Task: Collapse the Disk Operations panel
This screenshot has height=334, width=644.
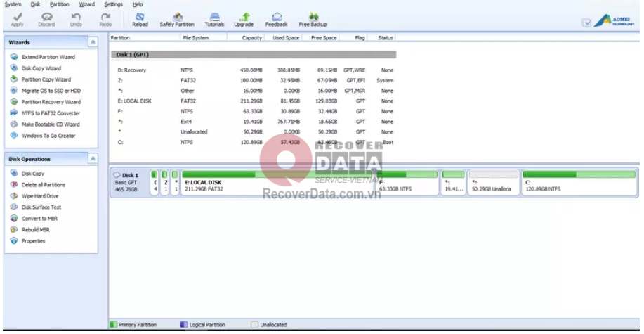Action: point(93,159)
